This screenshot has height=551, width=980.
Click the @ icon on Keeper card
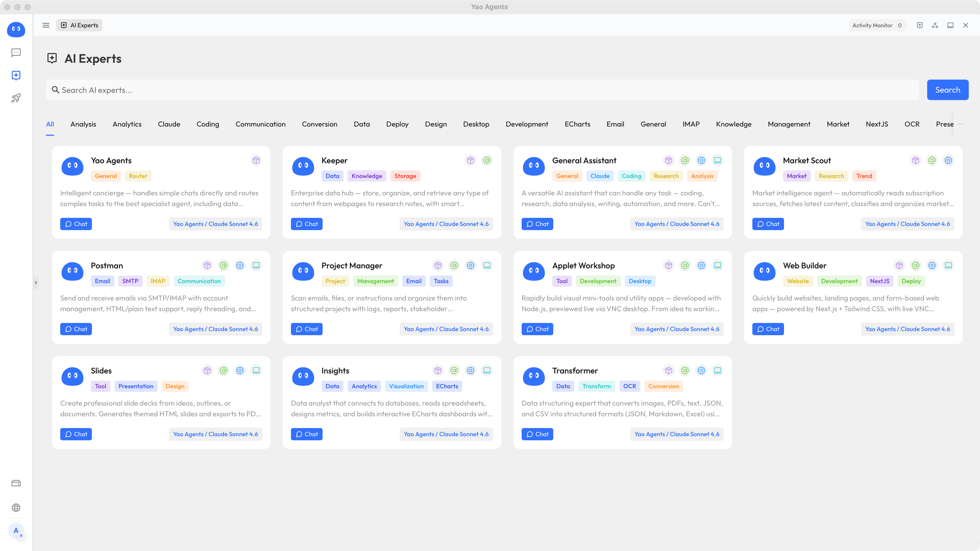487,160
